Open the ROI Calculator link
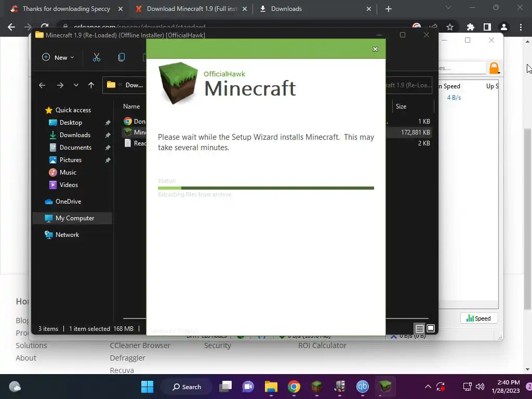Screen dimensions: 532x399 pos(322,345)
